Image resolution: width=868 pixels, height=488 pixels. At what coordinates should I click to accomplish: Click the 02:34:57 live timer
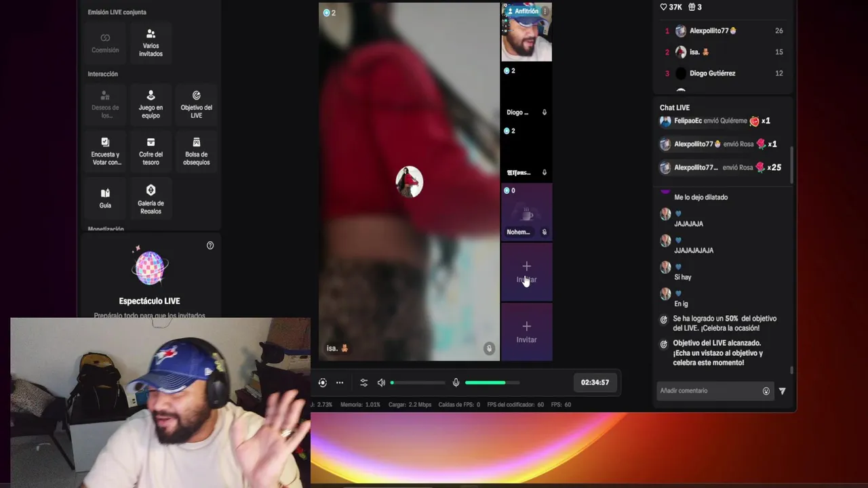tap(595, 382)
